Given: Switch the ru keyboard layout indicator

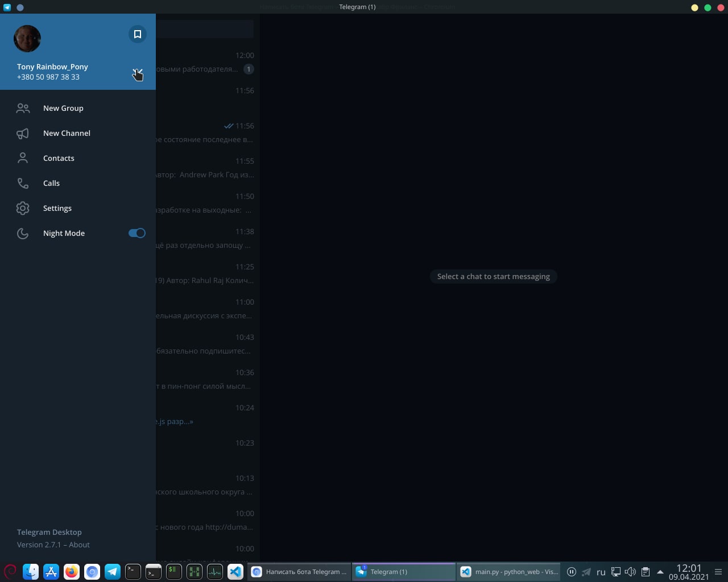Looking at the screenshot, I should [x=601, y=572].
